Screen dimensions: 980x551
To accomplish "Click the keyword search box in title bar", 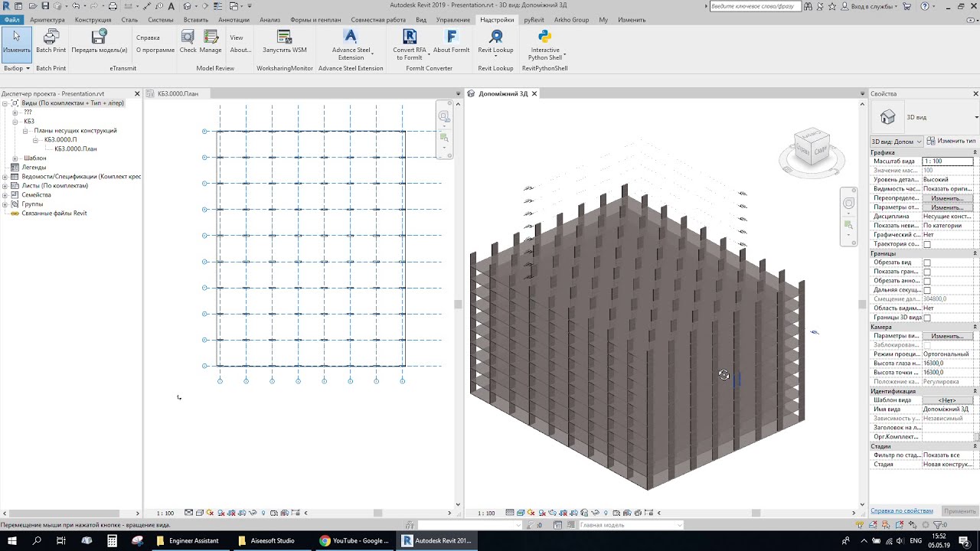I will pyautogui.click(x=755, y=6).
